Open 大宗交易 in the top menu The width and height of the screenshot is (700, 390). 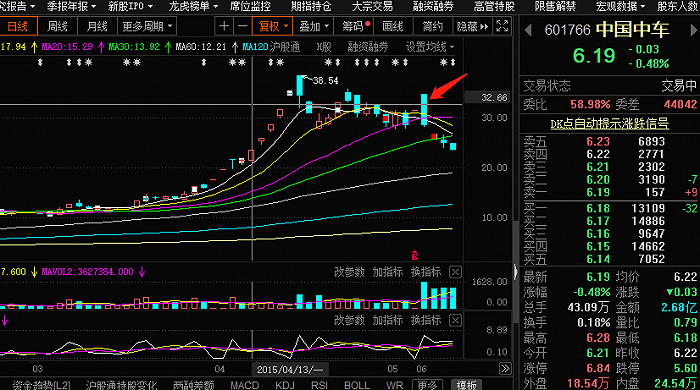click(372, 6)
